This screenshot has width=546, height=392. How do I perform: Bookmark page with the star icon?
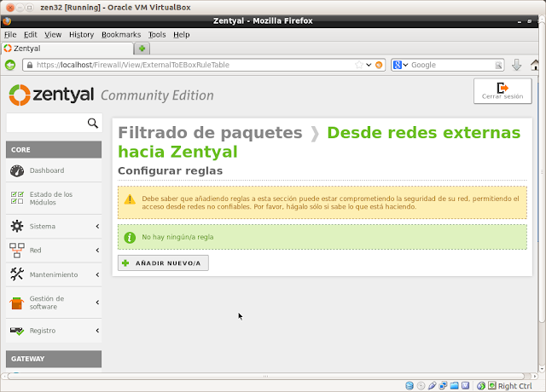coord(359,65)
